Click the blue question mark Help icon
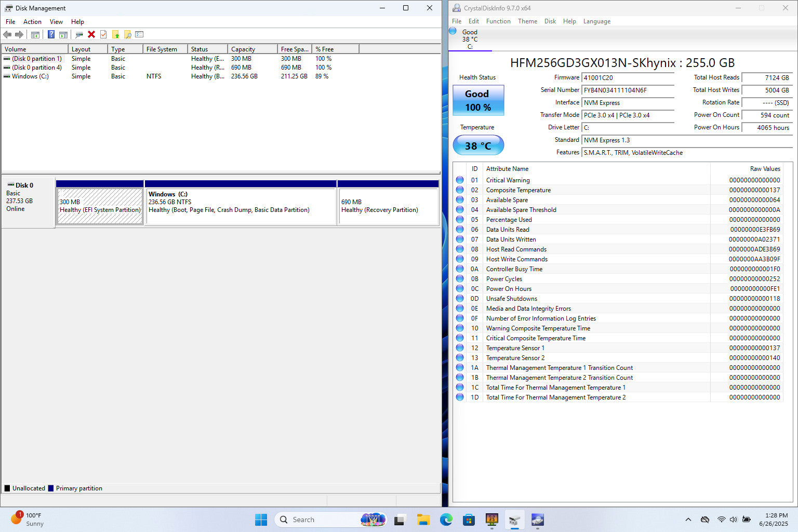 pyautogui.click(x=51, y=34)
